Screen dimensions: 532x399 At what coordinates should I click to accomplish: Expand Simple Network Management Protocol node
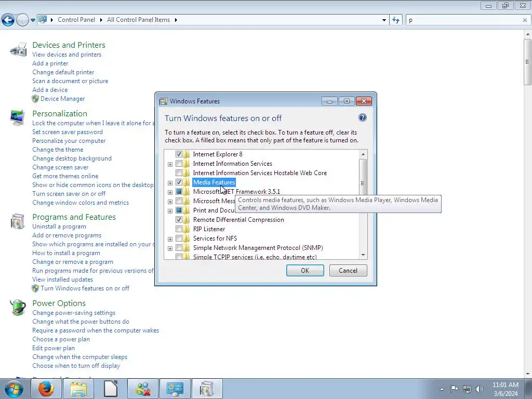coord(170,248)
